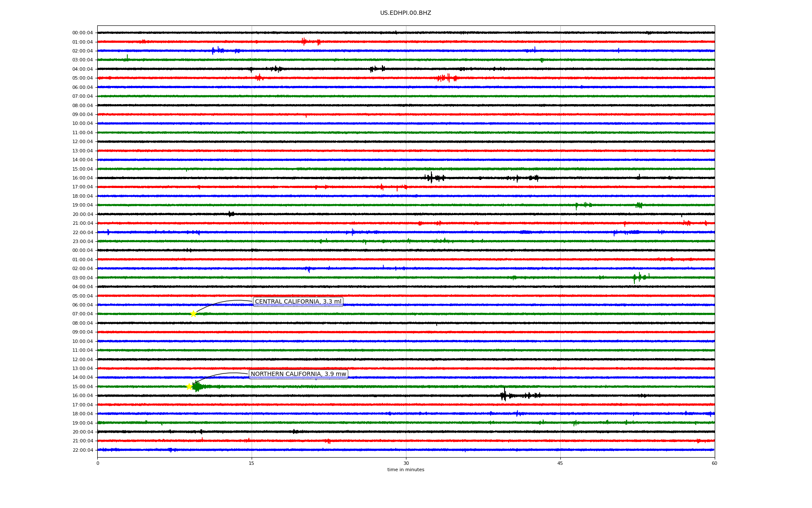Click the 'time in minutes' axis label

click(406, 470)
